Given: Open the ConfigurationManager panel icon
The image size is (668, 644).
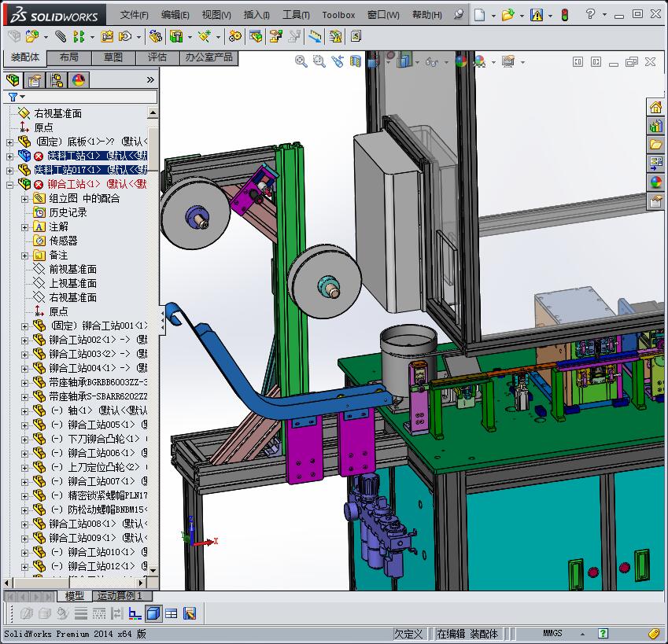Looking at the screenshot, I should coord(57,79).
